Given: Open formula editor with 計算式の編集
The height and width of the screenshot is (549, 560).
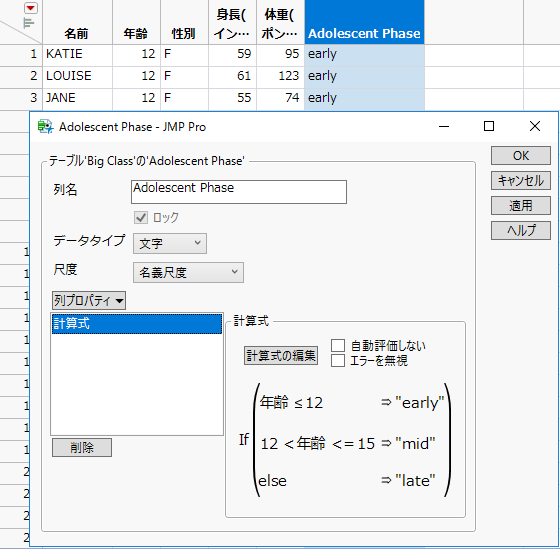Looking at the screenshot, I should [x=281, y=355].
